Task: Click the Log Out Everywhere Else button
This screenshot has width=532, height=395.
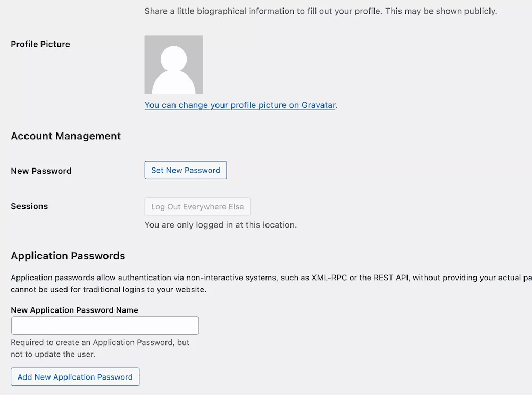Action: point(197,206)
